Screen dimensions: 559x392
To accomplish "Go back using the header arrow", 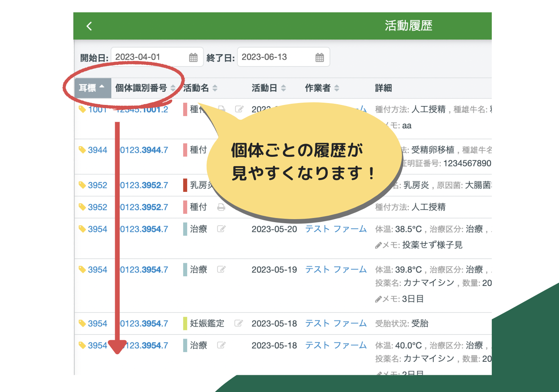I will coord(89,26).
